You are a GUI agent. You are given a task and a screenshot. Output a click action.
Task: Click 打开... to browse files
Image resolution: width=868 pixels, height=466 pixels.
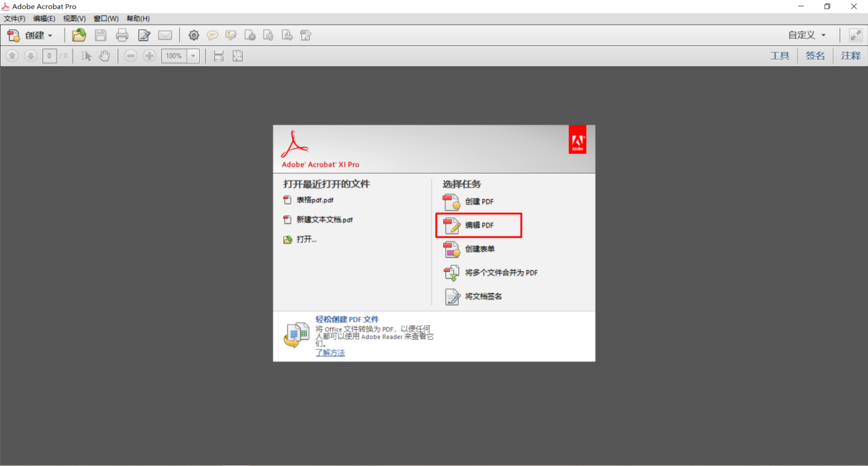pos(300,240)
